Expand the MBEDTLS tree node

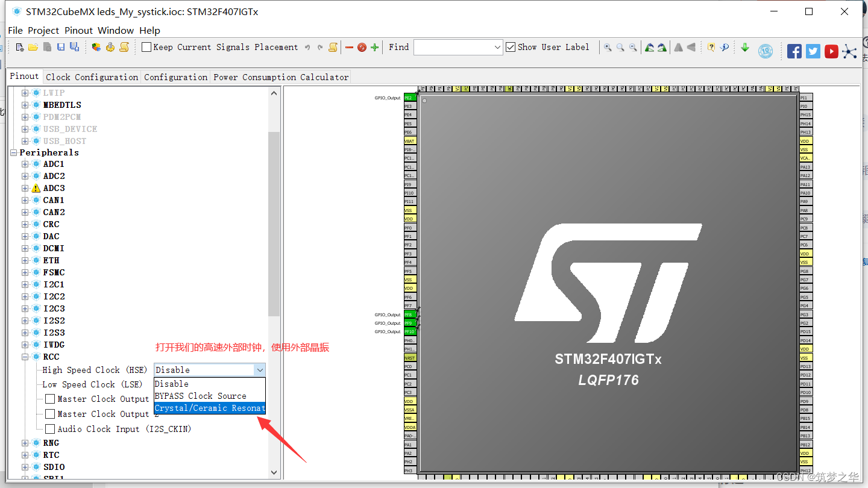coord(25,105)
